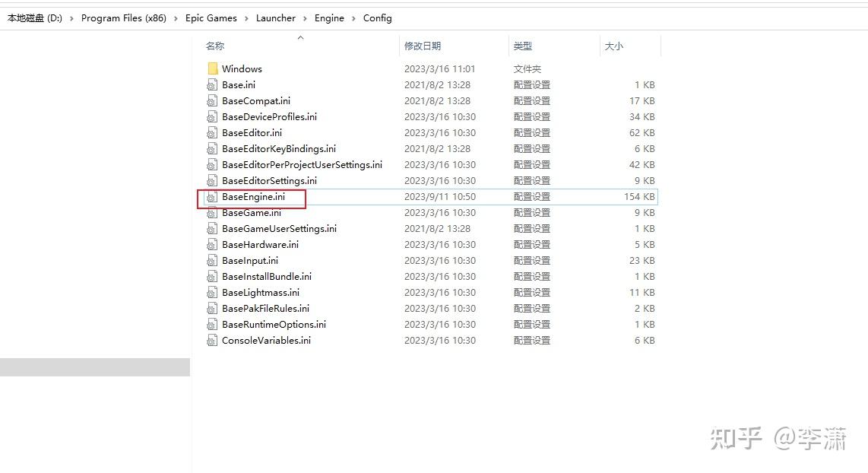Click the Base.ini configuration file icon
The height and width of the screenshot is (473, 868).
(x=211, y=84)
